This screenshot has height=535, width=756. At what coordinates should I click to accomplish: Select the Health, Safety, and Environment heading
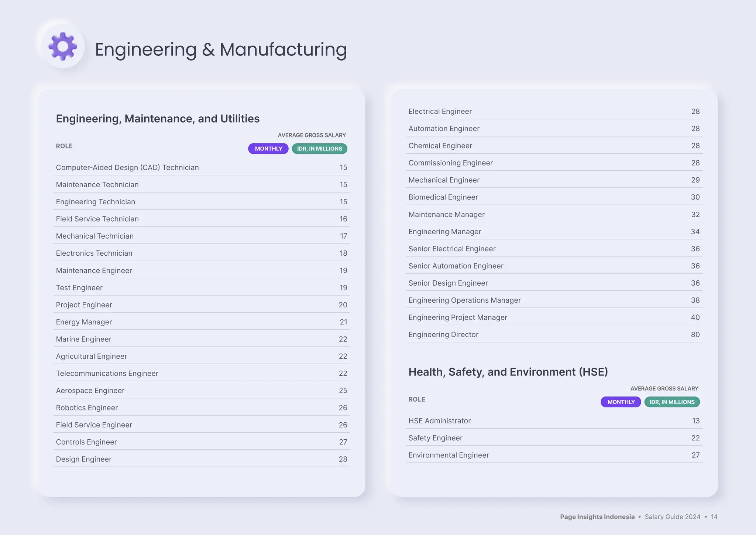pos(508,372)
